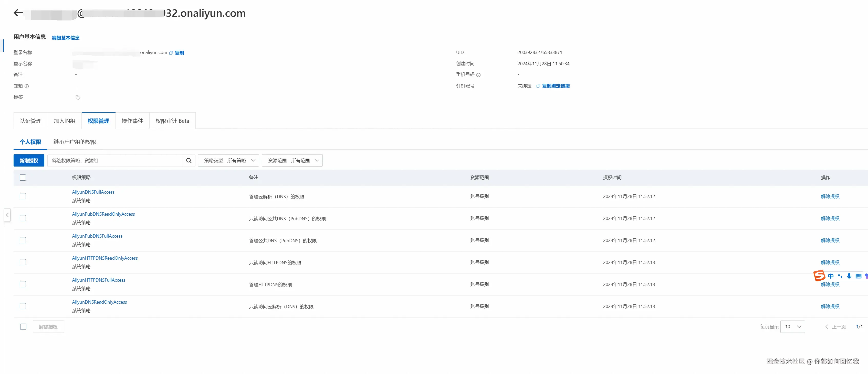The image size is (868, 374).
Task: Click the help icon next to 邮箱
Action: (27, 86)
